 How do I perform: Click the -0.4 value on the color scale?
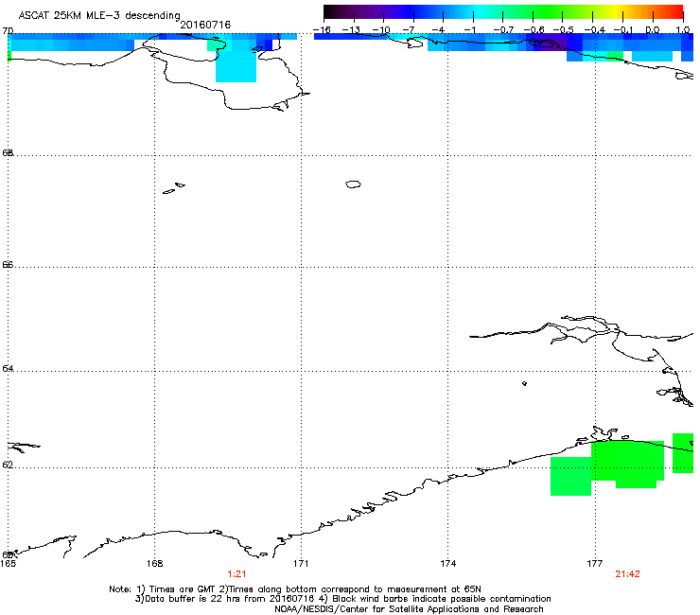coord(595,30)
